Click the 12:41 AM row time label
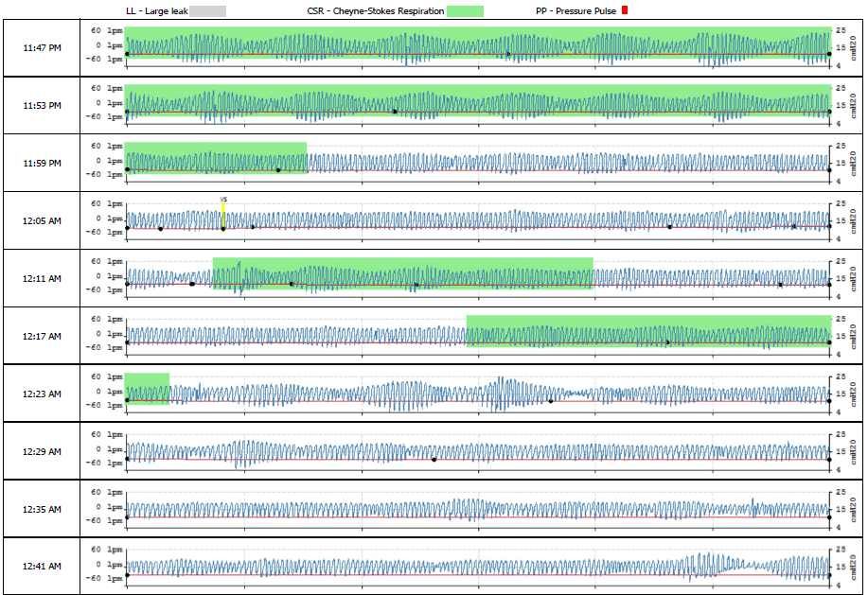Image resolution: width=868 pixels, height=595 pixels. pos(42,566)
